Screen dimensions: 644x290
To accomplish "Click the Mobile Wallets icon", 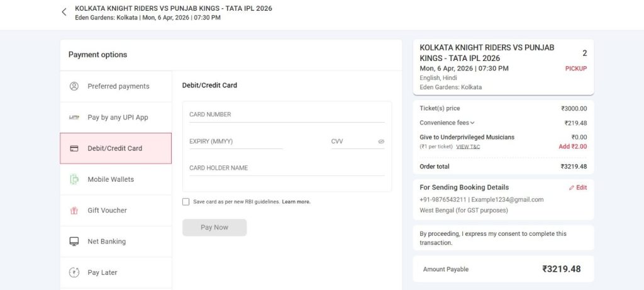I will [x=74, y=179].
